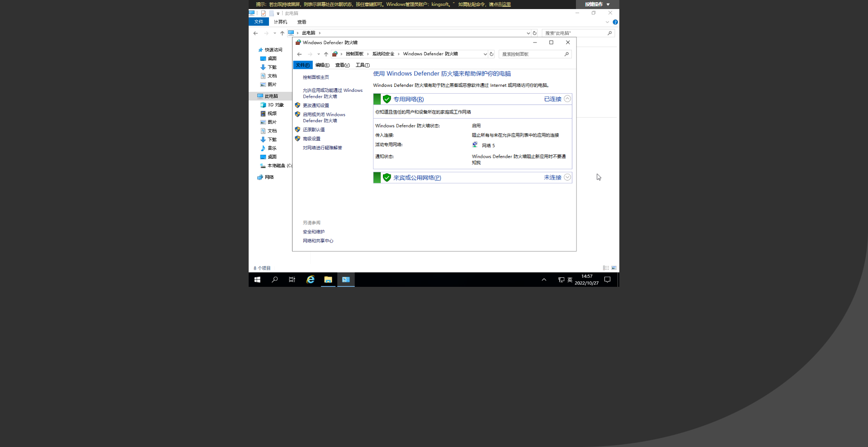Screen dimensions: 868x447
Task: Open 启用或关闭 Windows Defender 防火墙 link
Action: point(324,118)
